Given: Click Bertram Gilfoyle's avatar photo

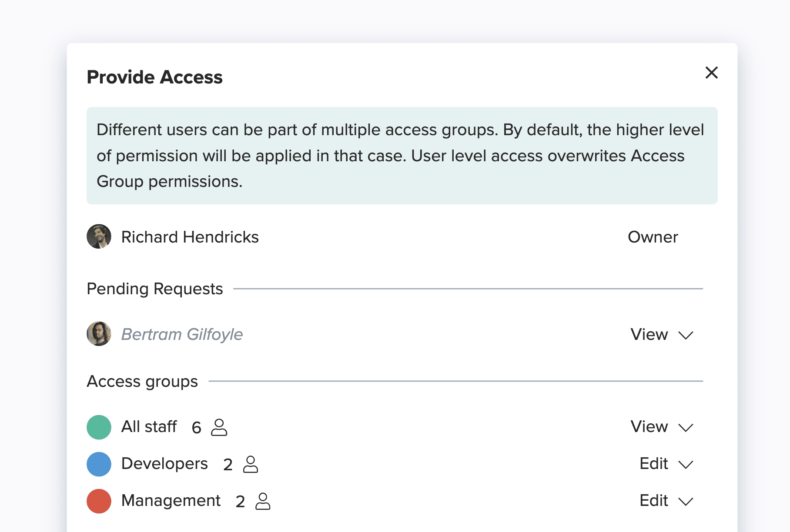Looking at the screenshot, I should (99, 334).
